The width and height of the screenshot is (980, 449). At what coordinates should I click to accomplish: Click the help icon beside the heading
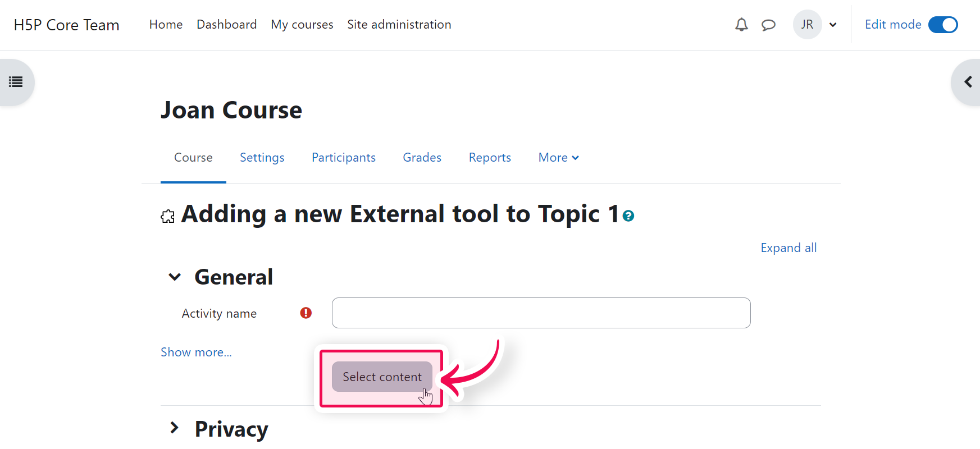[628, 216]
